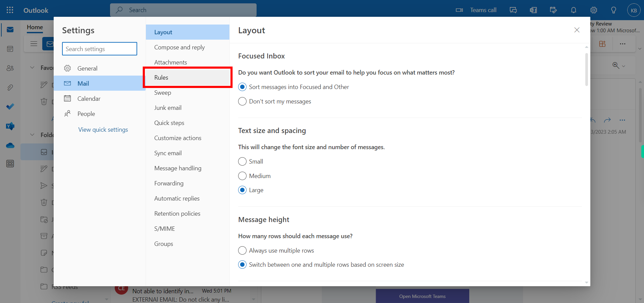Screen dimensions: 644x303
Task: Click the reply arrow icon in reading pane
Action: point(593,120)
